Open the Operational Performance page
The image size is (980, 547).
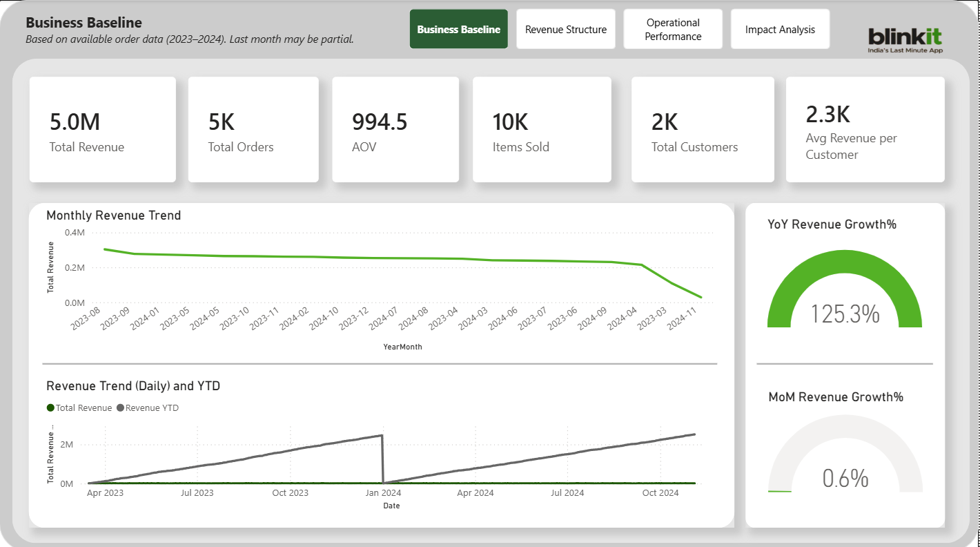point(673,28)
